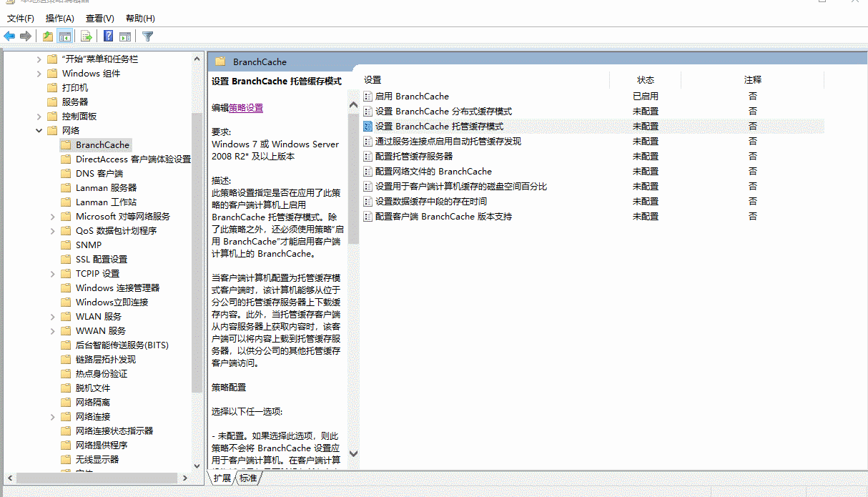
Task: Select SSL 配置设置 tree item
Action: 102,259
